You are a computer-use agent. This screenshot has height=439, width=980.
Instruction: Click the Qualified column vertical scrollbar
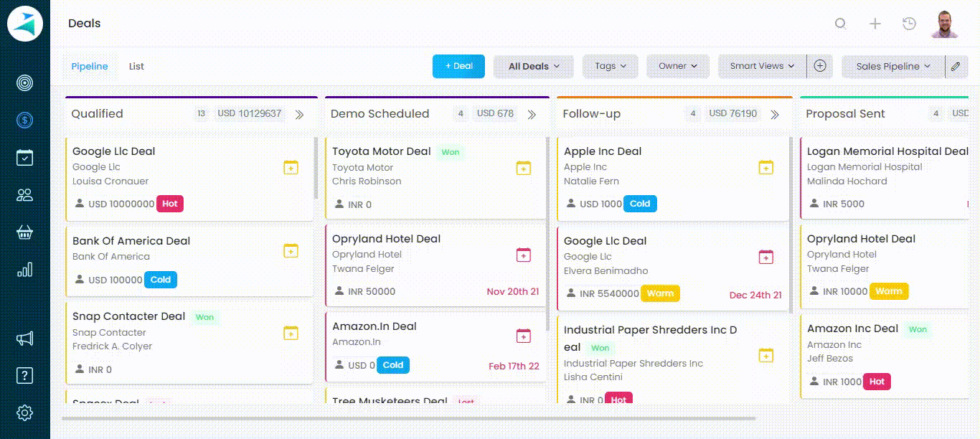tap(316, 168)
